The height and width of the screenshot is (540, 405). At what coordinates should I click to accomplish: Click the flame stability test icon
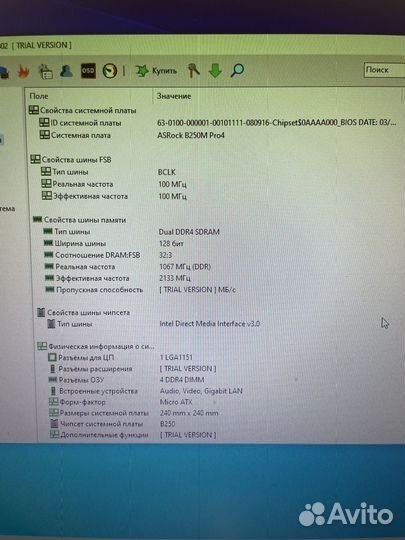click(23, 72)
